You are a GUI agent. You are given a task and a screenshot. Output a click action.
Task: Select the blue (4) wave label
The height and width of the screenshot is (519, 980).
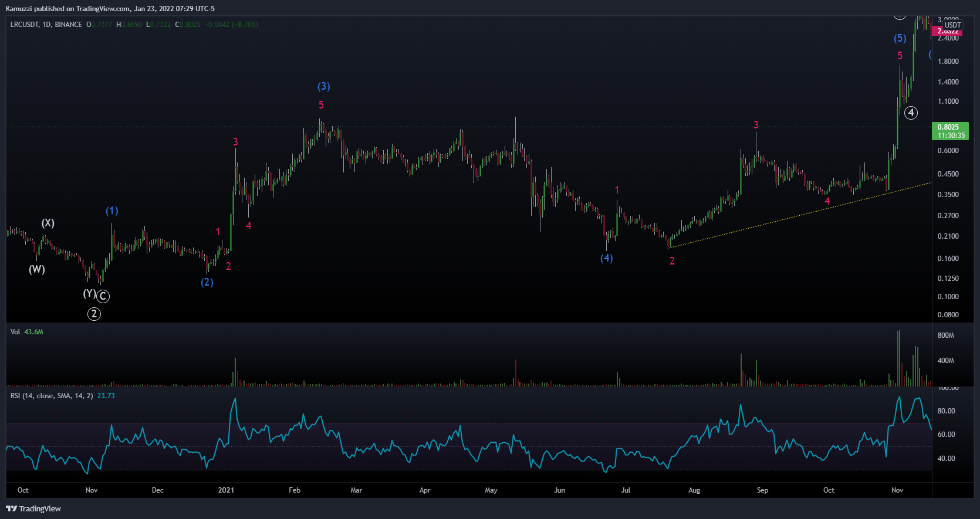pos(607,258)
